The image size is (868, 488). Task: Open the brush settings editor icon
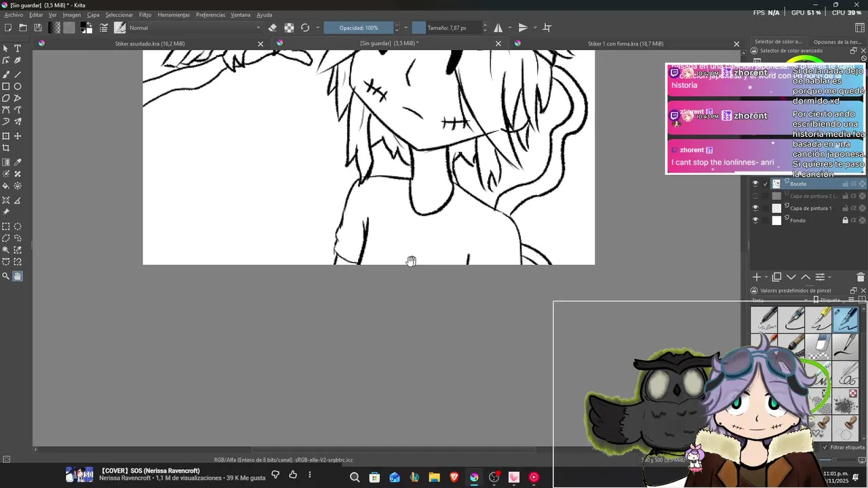point(104,28)
